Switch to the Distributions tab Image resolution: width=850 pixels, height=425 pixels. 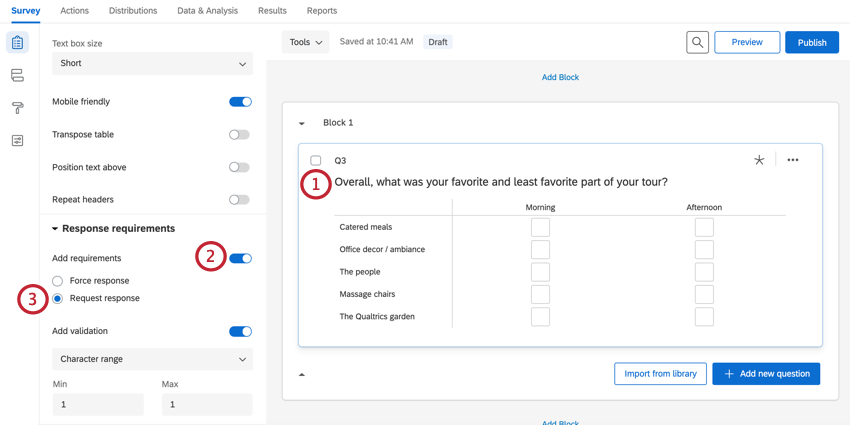(133, 11)
